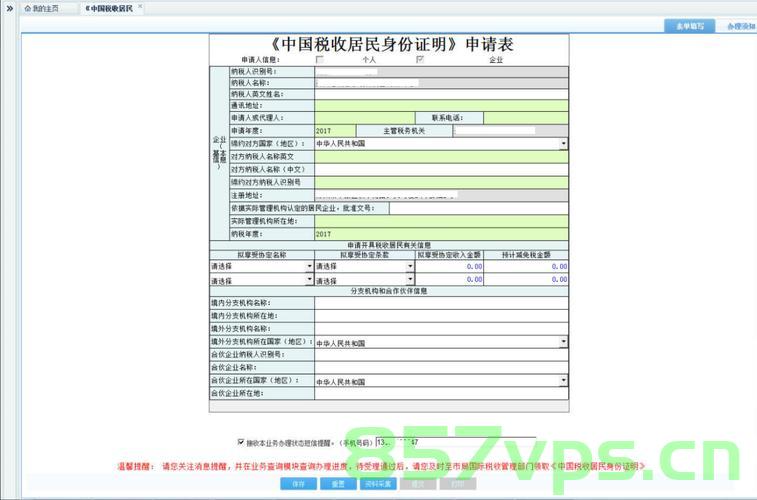Click the 批准文号 input field

pyautogui.click(x=479, y=208)
